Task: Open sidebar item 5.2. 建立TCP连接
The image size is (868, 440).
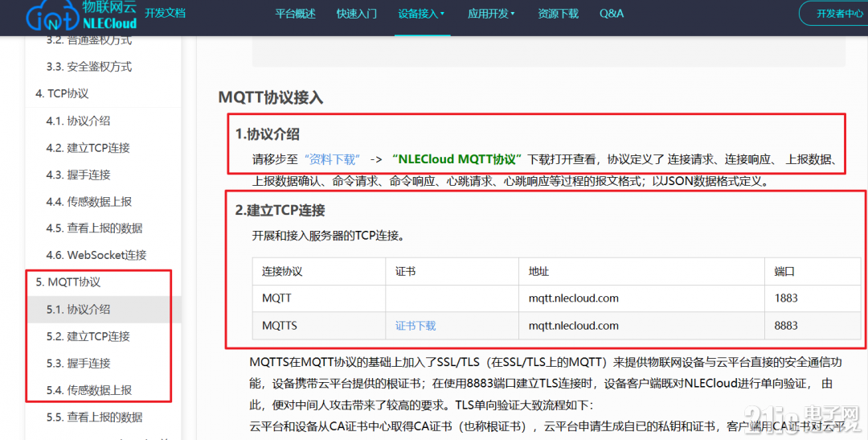Action: 88,336
